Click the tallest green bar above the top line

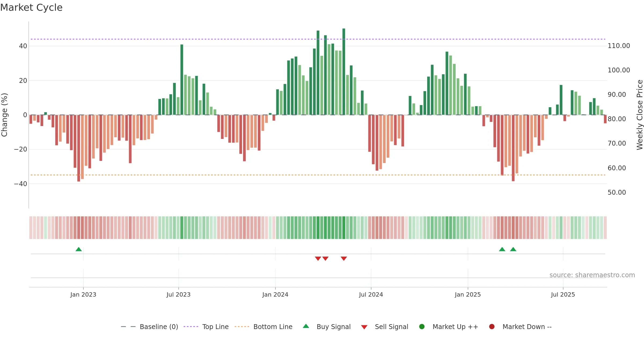tap(344, 72)
